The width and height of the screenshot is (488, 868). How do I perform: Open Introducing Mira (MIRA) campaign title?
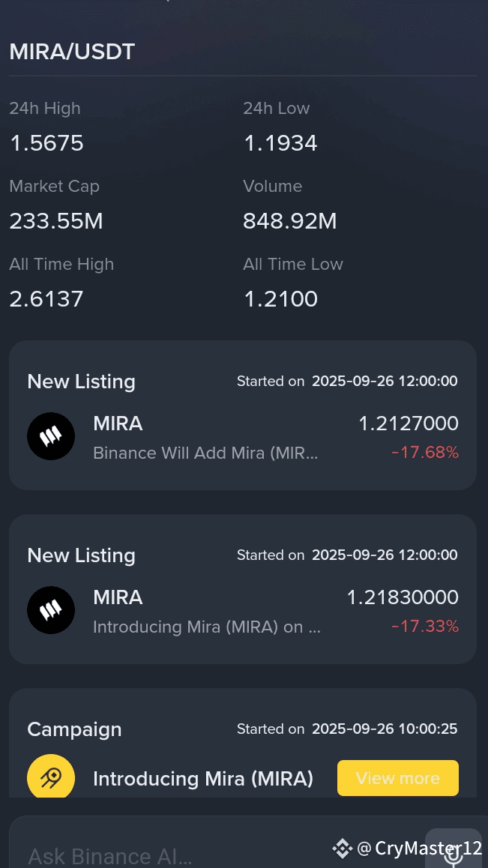point(203,778)
